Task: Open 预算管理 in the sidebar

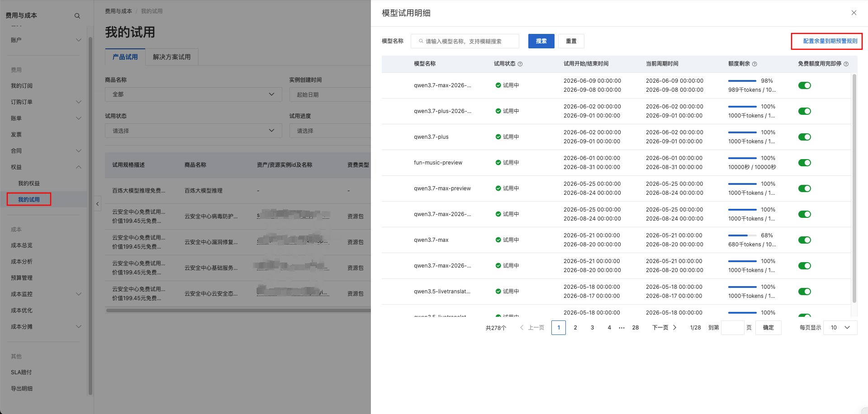Action: (x=22, y=278)
